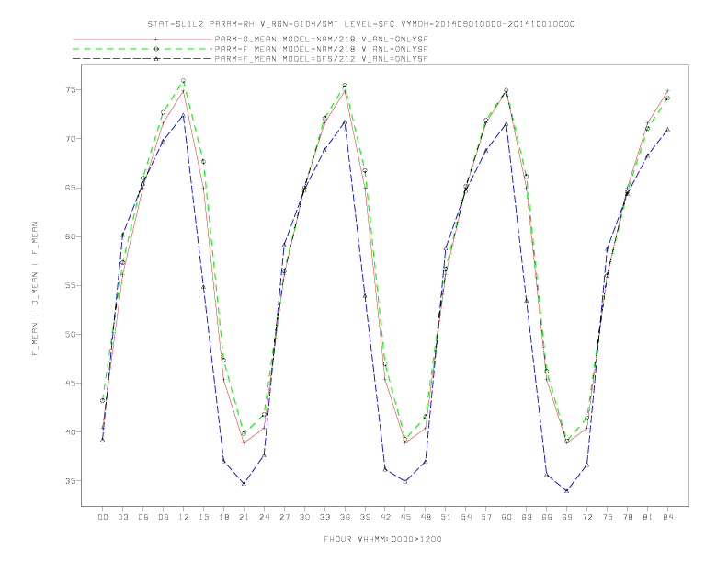Image resolution: width=728 pixels, height=563 pixels.
Task: Click x-axis forecast hour label 72
Action: pos(587,517)
